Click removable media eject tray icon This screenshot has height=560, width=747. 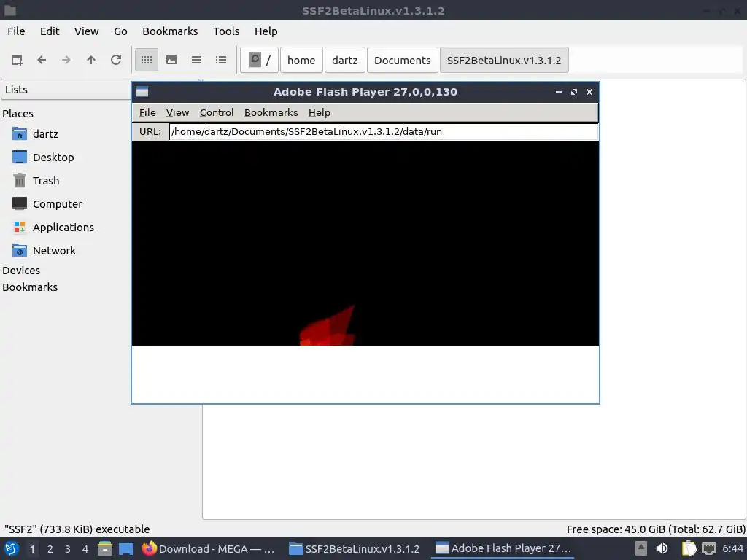[x=640, y=548]
